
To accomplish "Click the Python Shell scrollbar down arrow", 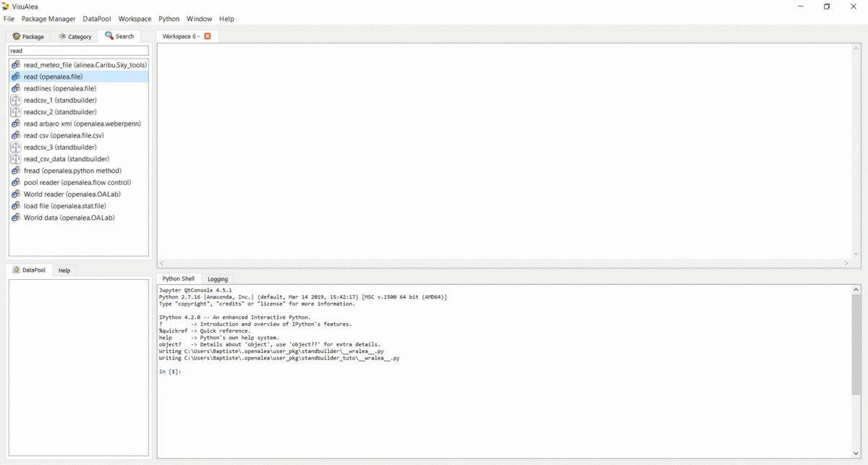I will pyautogui.click(x=856, y=454).
